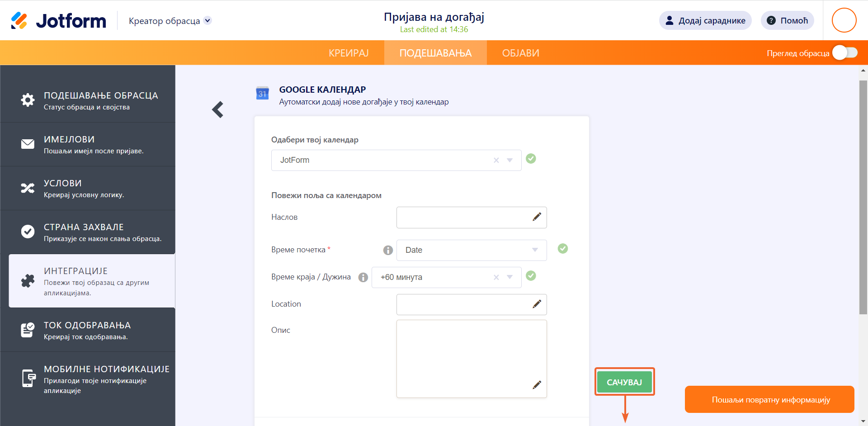Viewport: 868px width, 426px height.
Task: Open МОБИЛНЕ НОТИФИКАЦИЈЕ in sidebar
Action: click(88, 379)
